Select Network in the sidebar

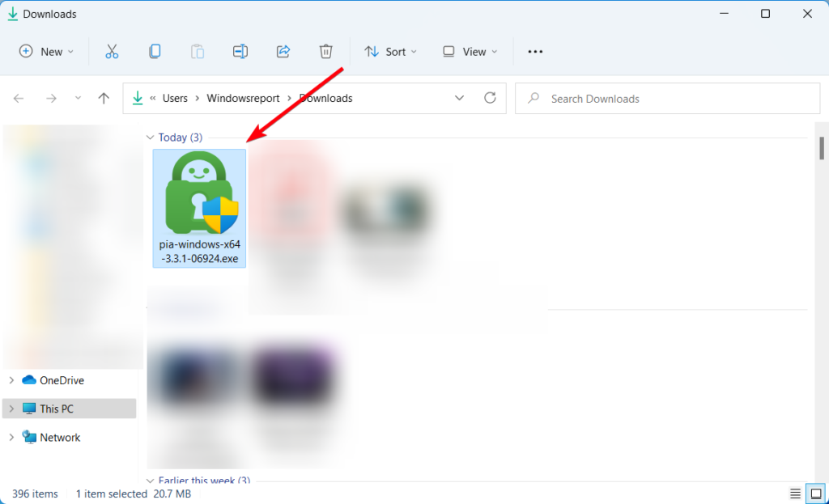point(59,437)
